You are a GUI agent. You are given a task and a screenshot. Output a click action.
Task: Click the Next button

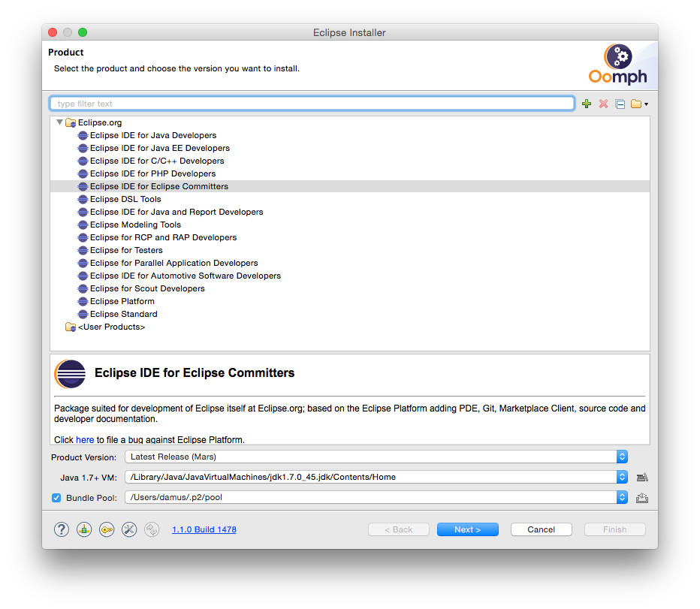click(x=467, y=529)
